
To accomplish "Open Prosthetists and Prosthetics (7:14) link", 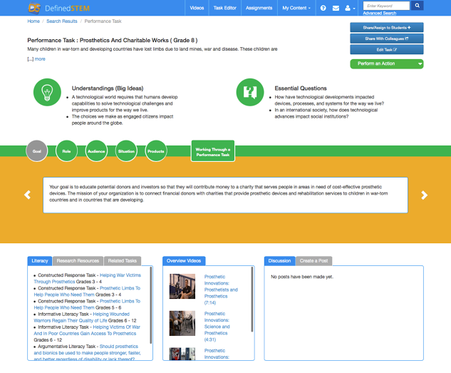I will click(221, 290).
